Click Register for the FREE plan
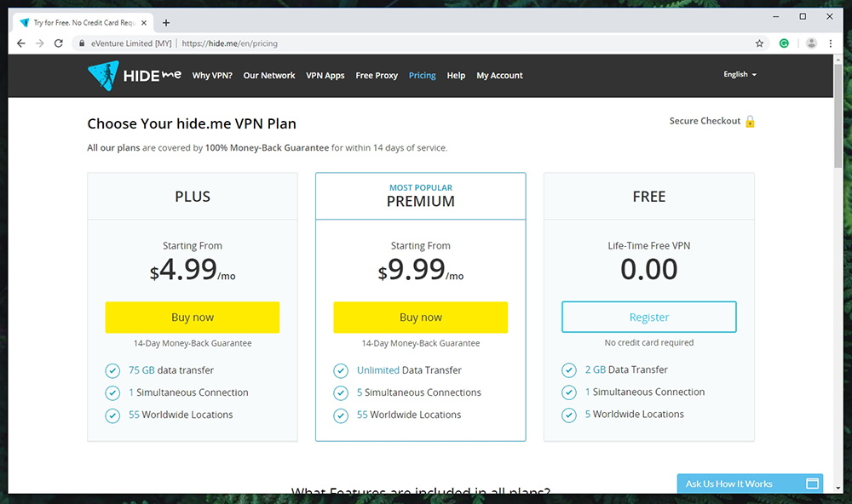The height and width of the screenshot is (504, 852). pos(648,318)
